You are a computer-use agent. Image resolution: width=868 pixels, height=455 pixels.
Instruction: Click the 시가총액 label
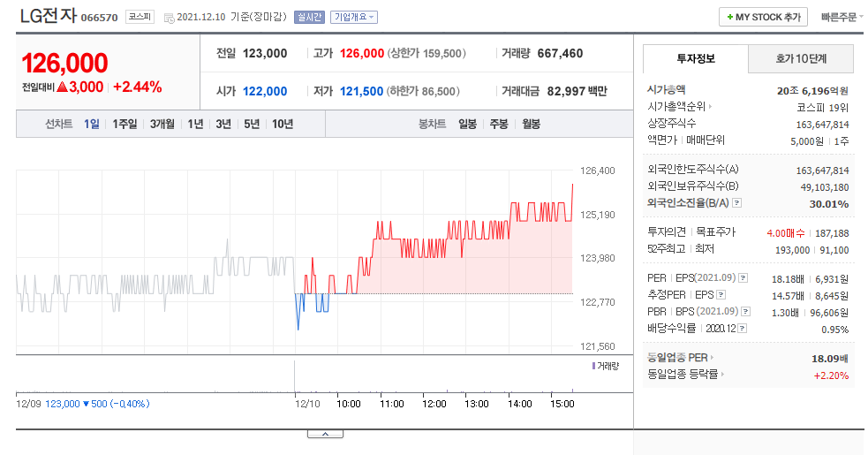click(666, 89)
